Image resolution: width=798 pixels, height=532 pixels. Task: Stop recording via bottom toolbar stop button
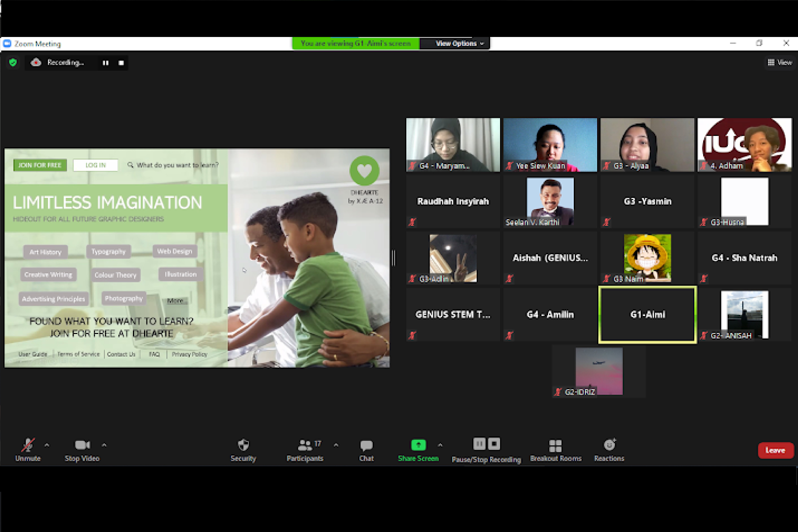[494, 444]
